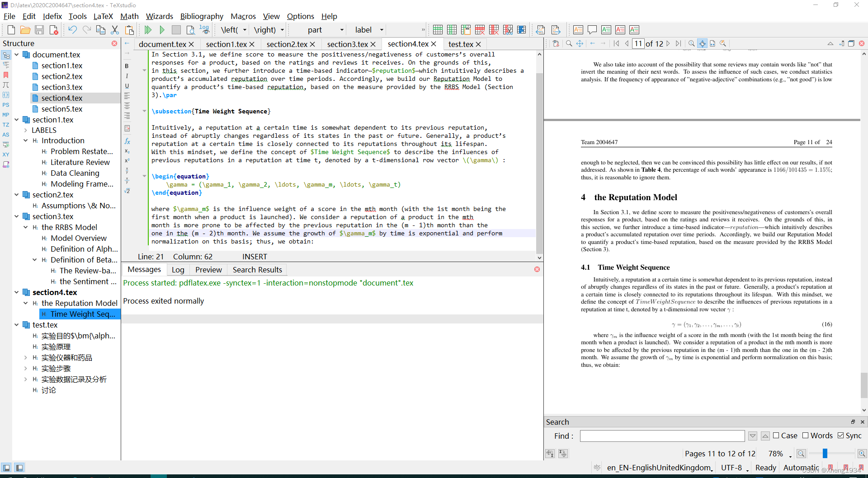Image resolution: width=868 pixels, height=478 pixels.
Task: Open the Search Results panel tab
Action: (257, 270)
